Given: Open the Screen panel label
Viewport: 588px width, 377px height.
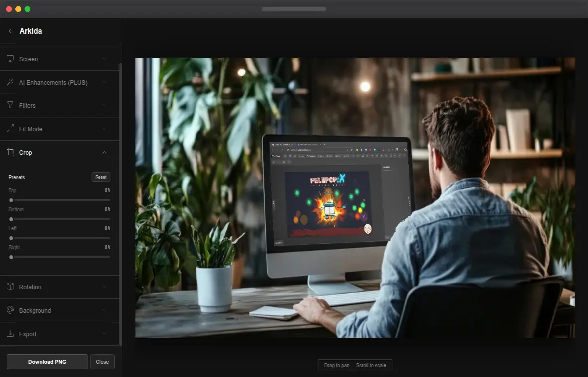Looking at the screenshot, I should pyautogui.click(x=28, y=59).
